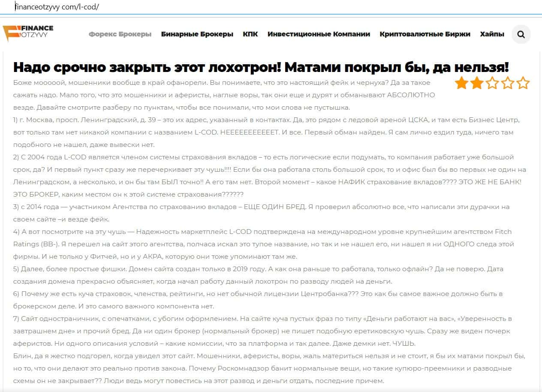This screenshot has width=542, height=392.
Task: Open the search magnifier icon
Action: (521, 34)
